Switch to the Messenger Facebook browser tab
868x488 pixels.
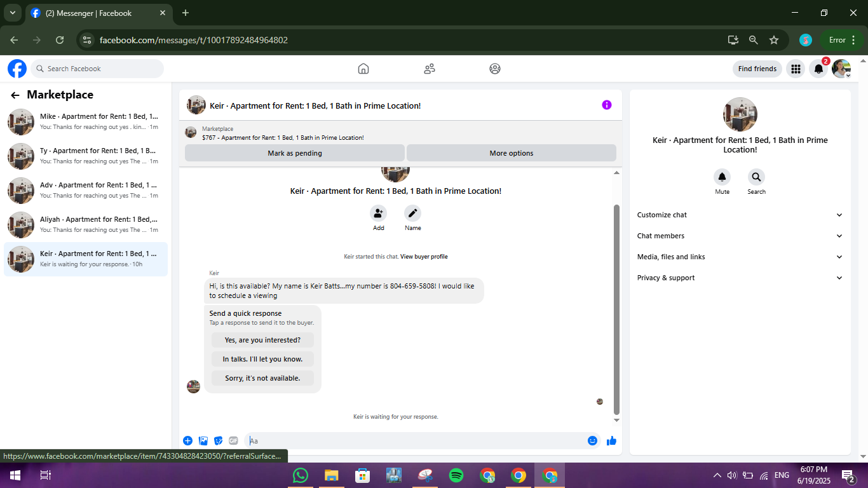(x=98, y=13)
